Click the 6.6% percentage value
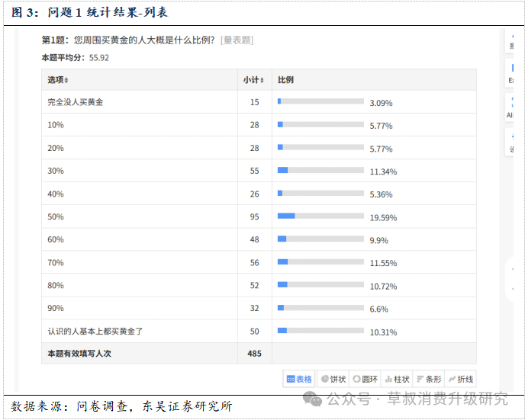 (379, 309)
